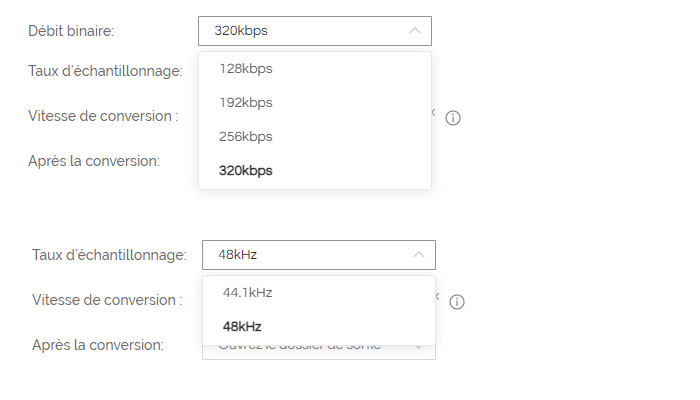Screen dimensions: 700x400
Task: Click the Vitesse de conversion label near 192kbps
Action: coord(103,116)
